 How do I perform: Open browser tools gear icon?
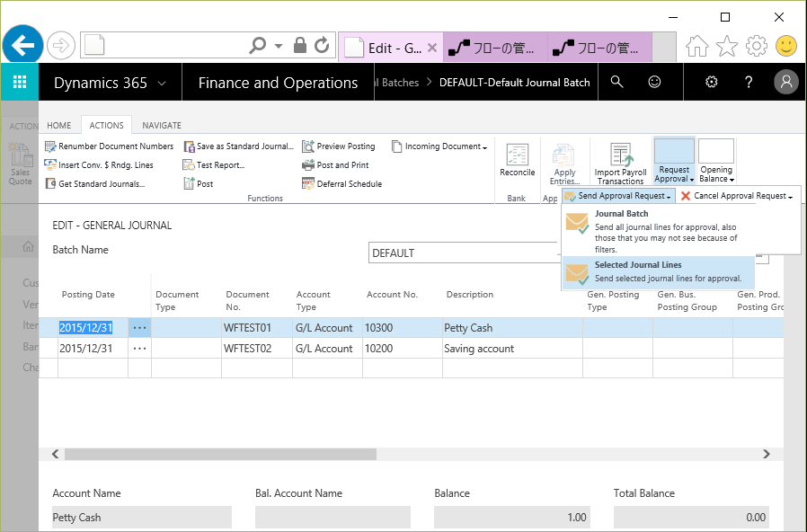click(x=756, y=47)
